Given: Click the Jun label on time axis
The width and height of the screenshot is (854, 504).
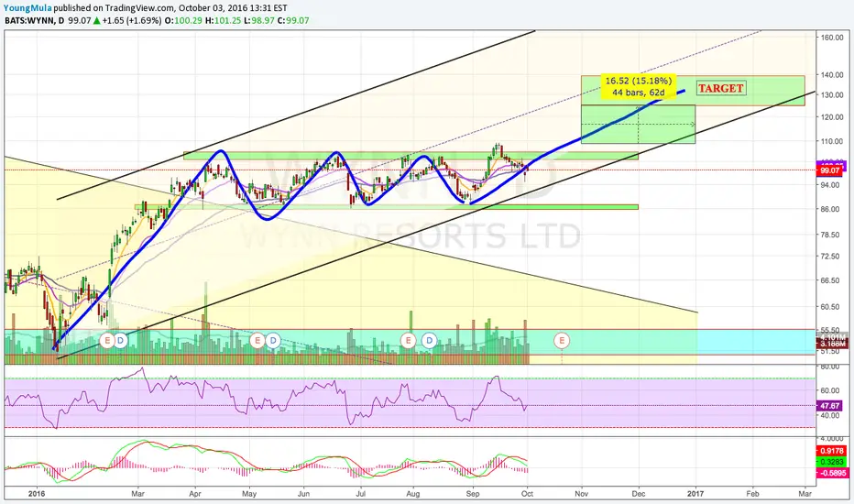Looking at the screenshot, I should [303, 494].
